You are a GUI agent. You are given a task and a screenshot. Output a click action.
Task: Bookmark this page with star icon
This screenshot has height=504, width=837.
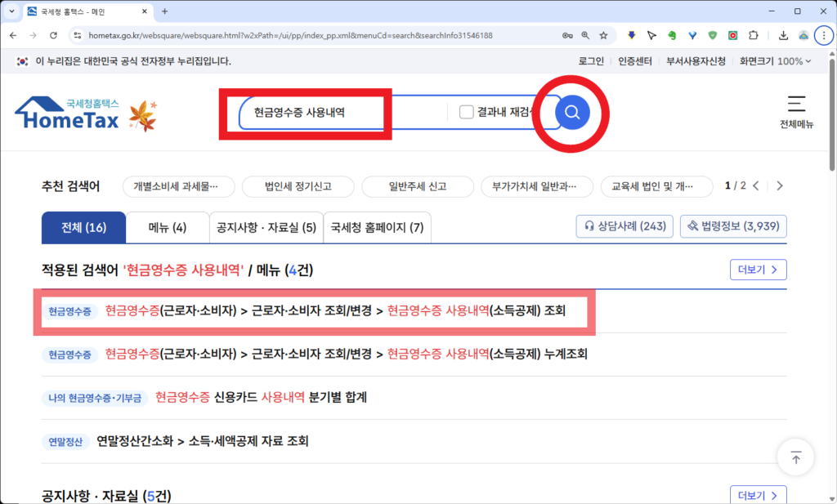pos(603,36)
